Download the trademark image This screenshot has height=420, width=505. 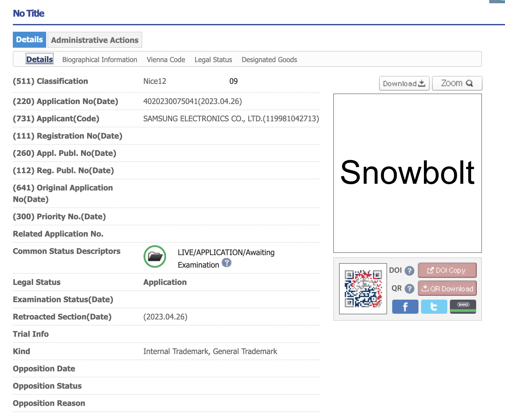tap(404, 84)
